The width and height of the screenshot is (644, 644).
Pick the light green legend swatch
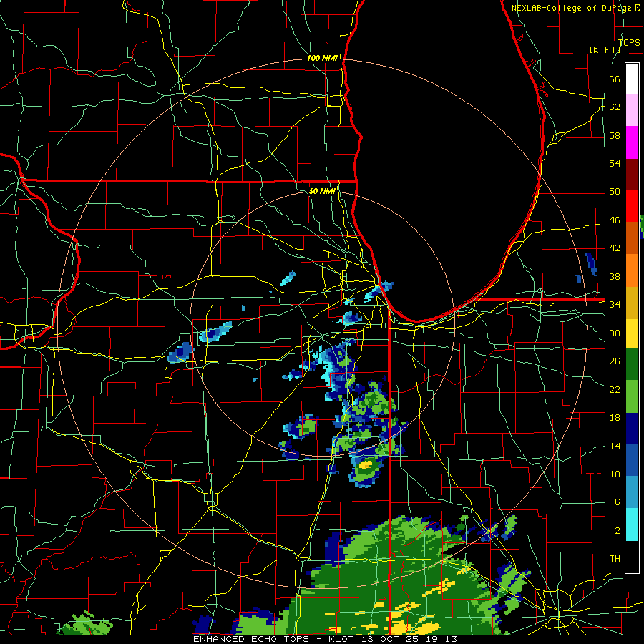click(632, 396)
